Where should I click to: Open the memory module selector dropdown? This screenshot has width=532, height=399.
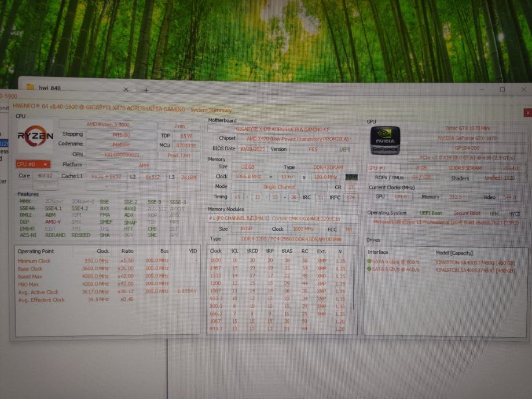(x=282, y=219)
